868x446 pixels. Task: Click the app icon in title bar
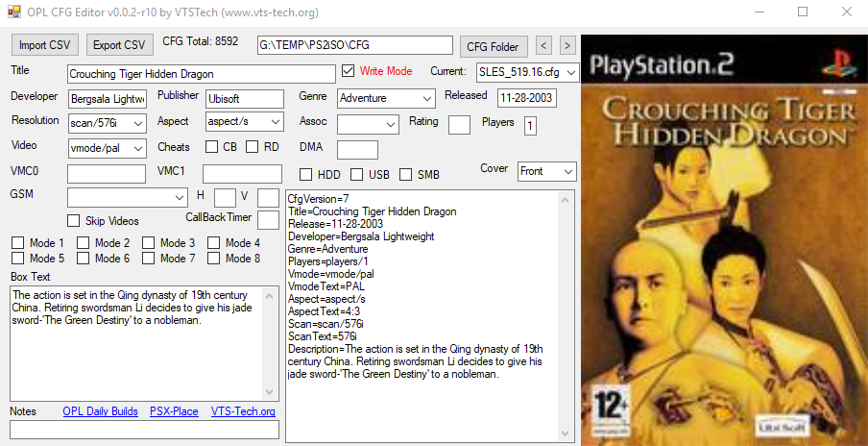[13, 12]
